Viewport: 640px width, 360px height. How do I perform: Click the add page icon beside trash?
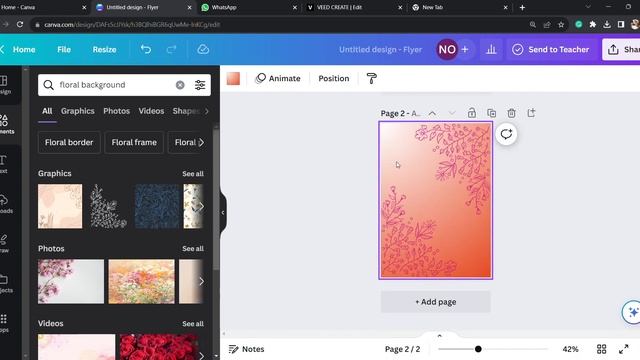[531, 113]
